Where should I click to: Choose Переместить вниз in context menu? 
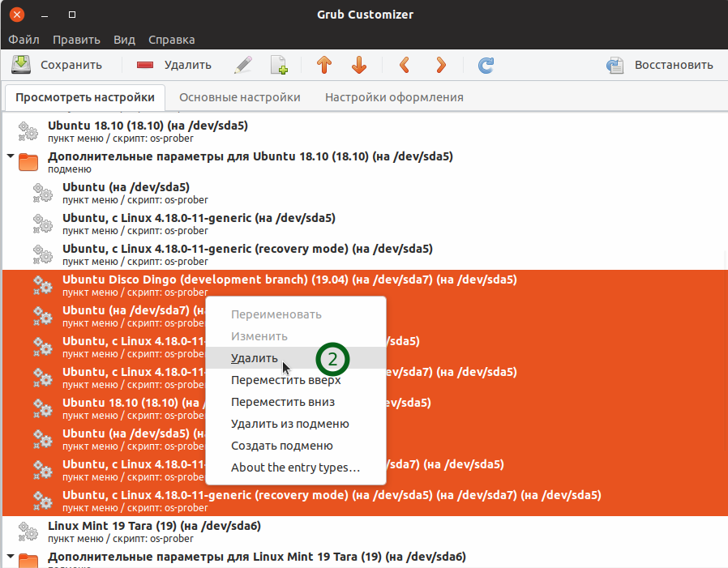[296, 402]
